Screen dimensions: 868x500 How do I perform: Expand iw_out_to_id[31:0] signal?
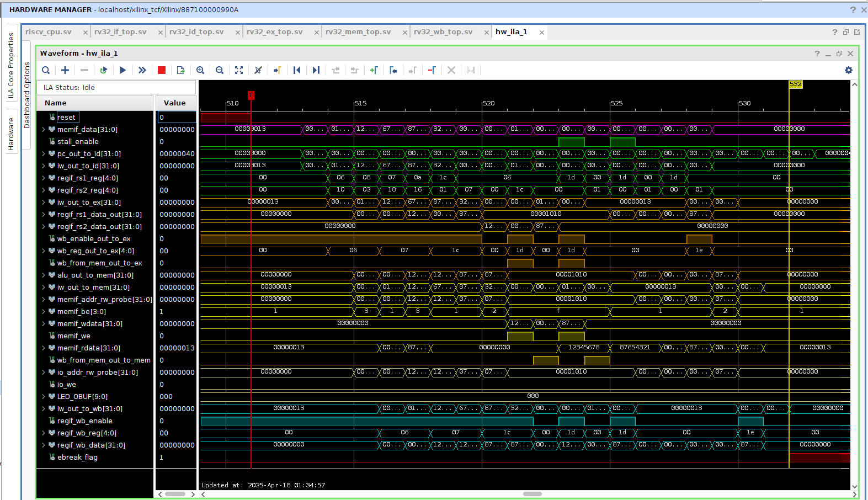(44, 166)
